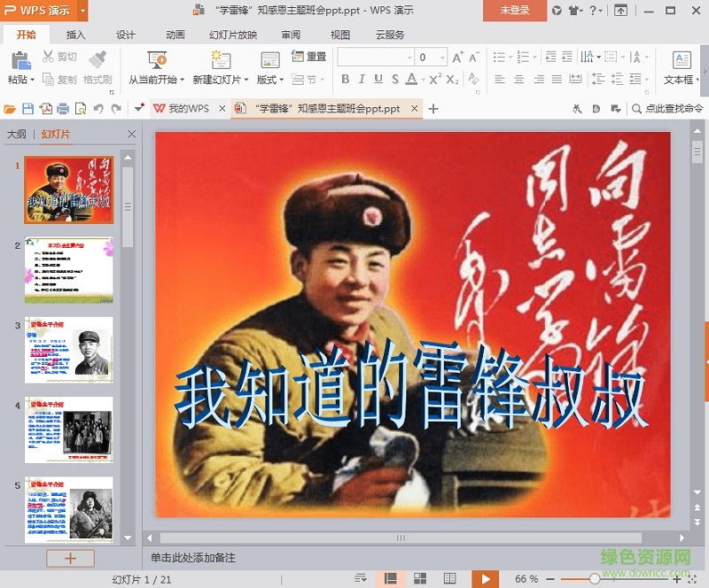Expand numbered list dropdown
This screenshot has width=709, height=588.
tap(535, 57)
